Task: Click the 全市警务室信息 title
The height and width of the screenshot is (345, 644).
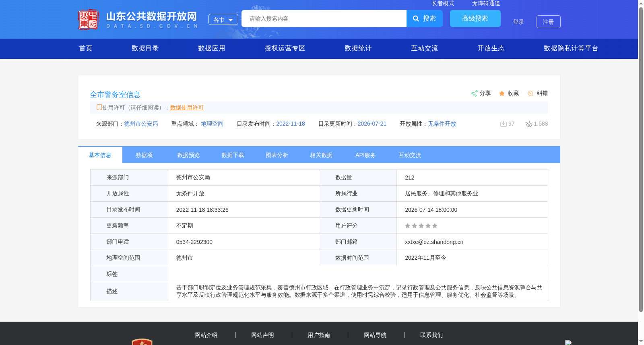Action: pos(115,95)
